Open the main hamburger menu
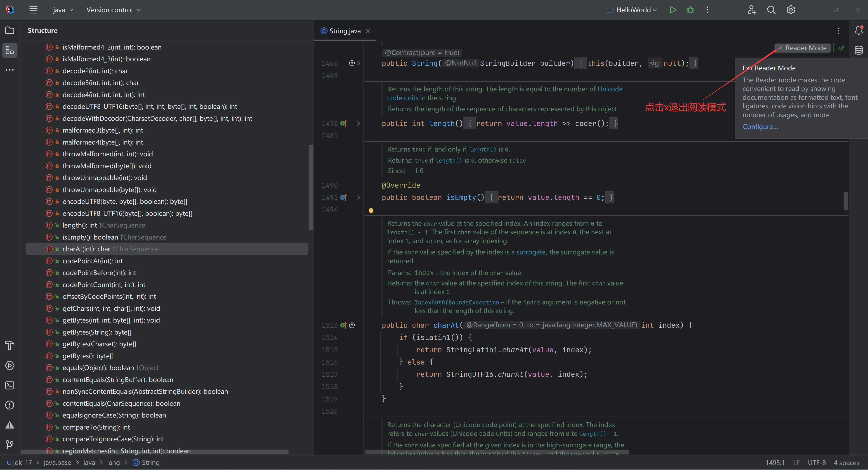The height and width of the screenshot is (470, 868). click(x=33, y=10)
